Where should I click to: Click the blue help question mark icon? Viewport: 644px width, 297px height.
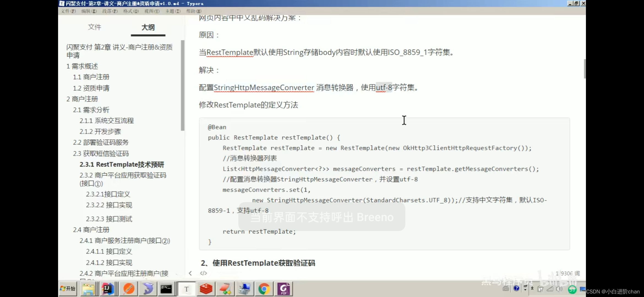point(517,288)
